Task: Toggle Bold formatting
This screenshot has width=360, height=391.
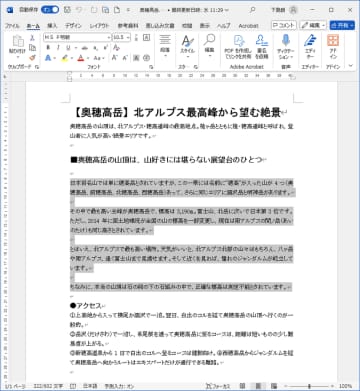Action: click(48, 48)
